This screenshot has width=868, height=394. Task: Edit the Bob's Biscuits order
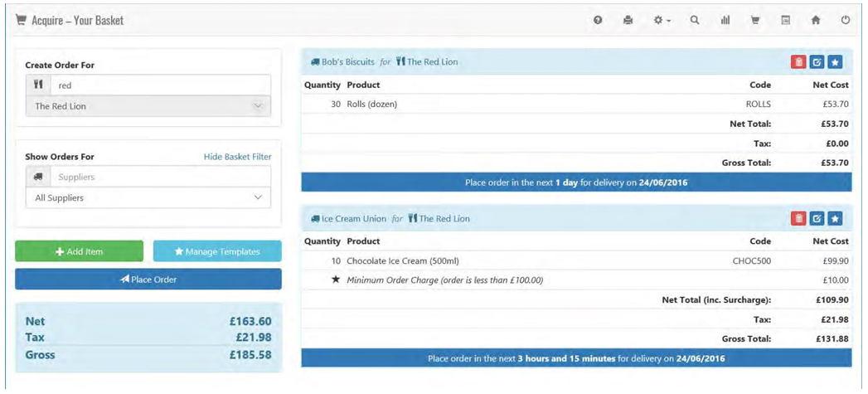tap(817, 61)
